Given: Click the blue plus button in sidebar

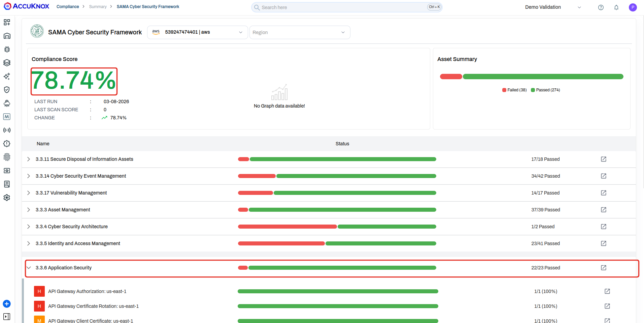Looking at the screenshot, I should click(7, 304).
